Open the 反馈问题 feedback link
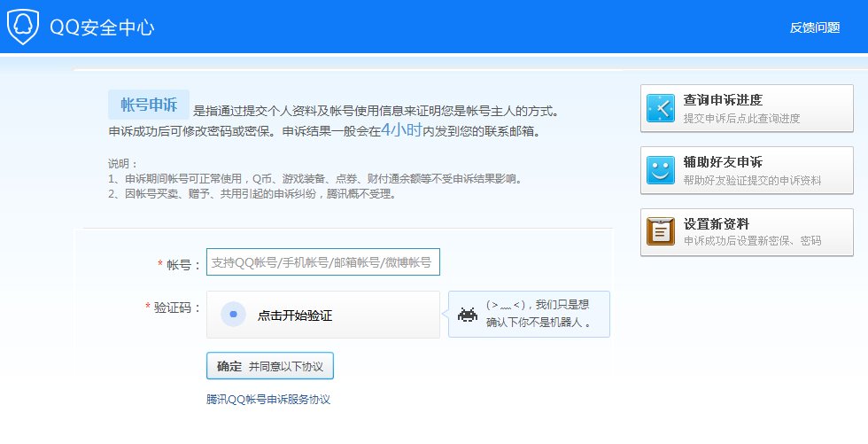Viewport: 868px width, 444px height. 814,27
